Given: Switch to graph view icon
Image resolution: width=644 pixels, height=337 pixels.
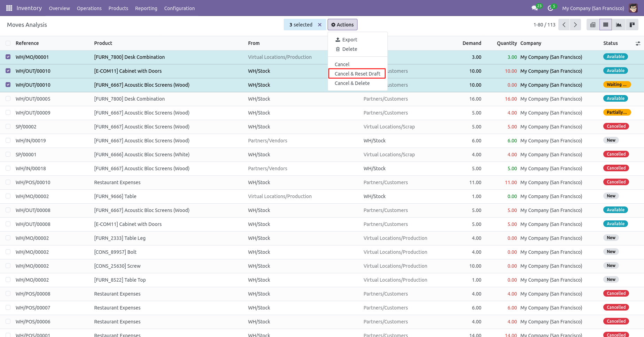Looking at the screenshot, I should pos(619,25).
